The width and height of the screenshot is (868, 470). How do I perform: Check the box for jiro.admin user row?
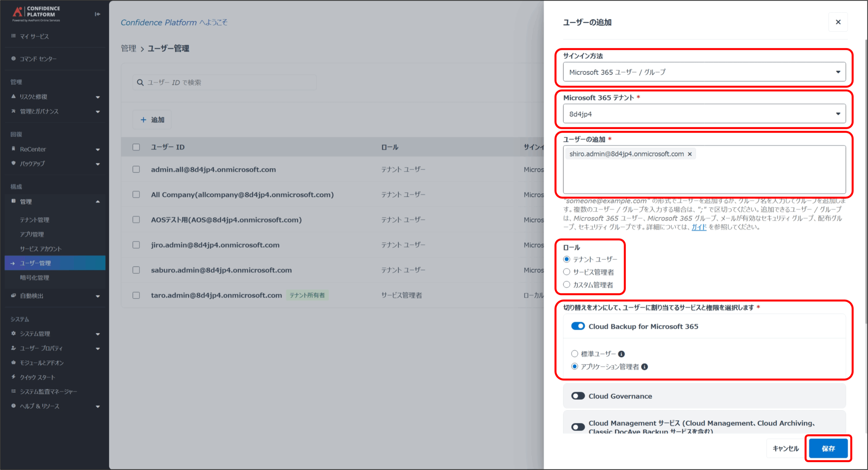(136, 245)
